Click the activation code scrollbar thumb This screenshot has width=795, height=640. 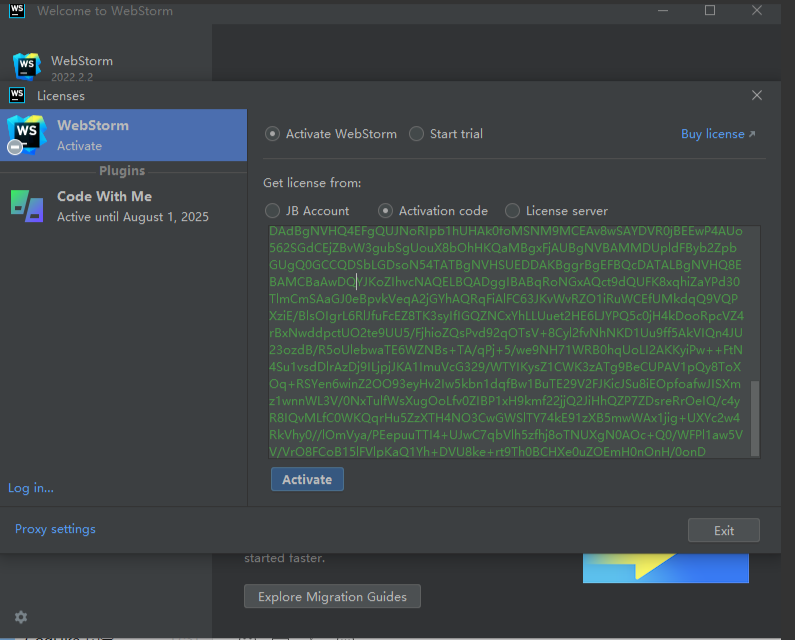[x=755, y=418]
